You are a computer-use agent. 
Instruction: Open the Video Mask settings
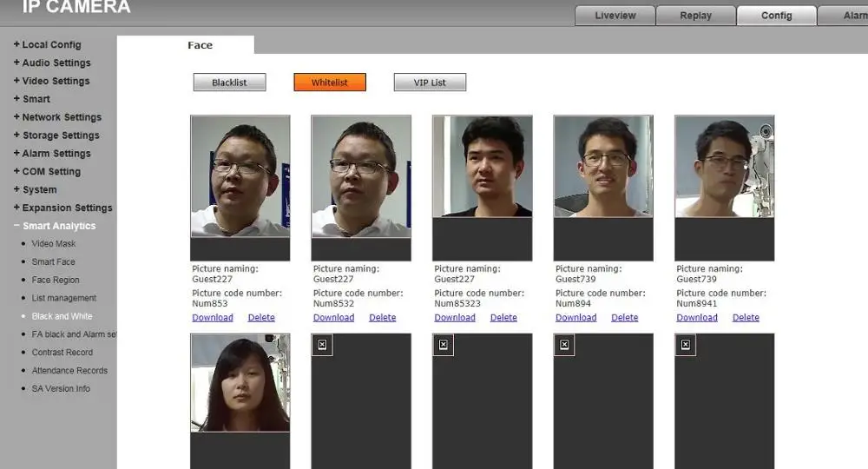[54, 244]
